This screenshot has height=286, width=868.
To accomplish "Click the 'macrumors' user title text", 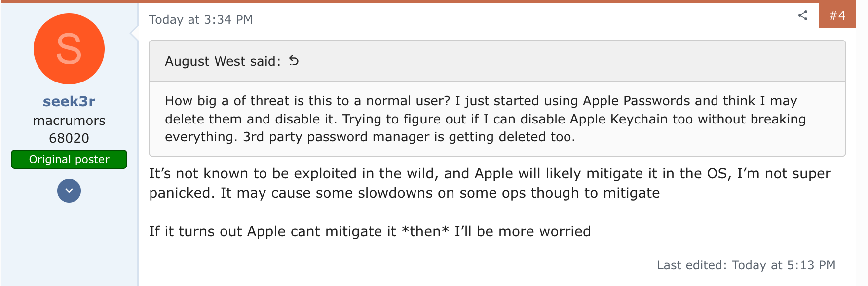I will (69, 121).
